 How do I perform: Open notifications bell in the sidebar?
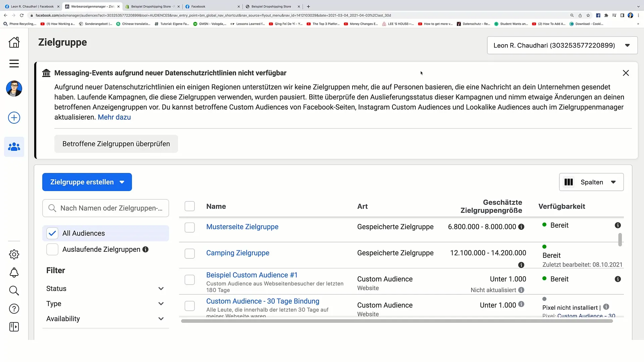point(14,273)
